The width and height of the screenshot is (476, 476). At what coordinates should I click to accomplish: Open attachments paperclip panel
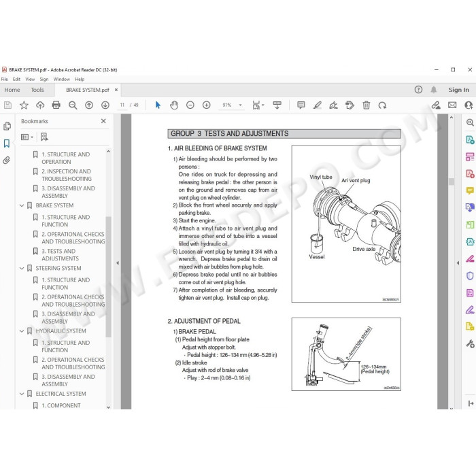pyautogui.click(x=7, y=160)
